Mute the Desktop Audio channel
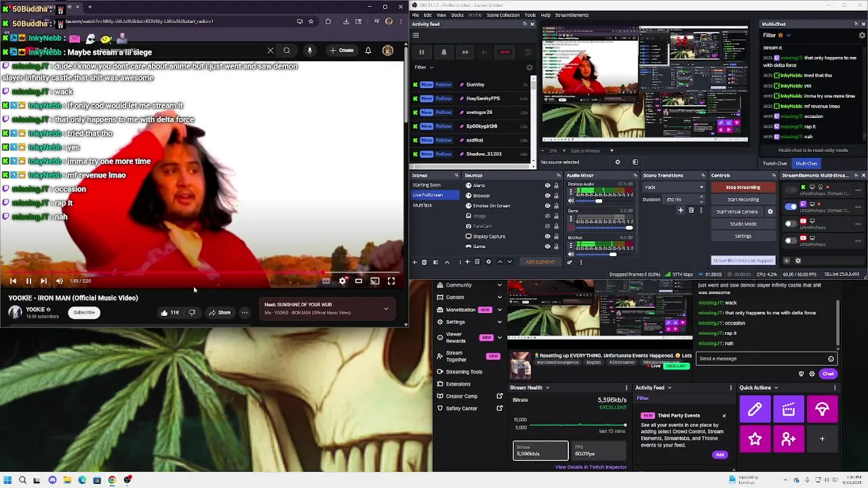The height and width of the screenshot is (488, 868). pos(571,201)
